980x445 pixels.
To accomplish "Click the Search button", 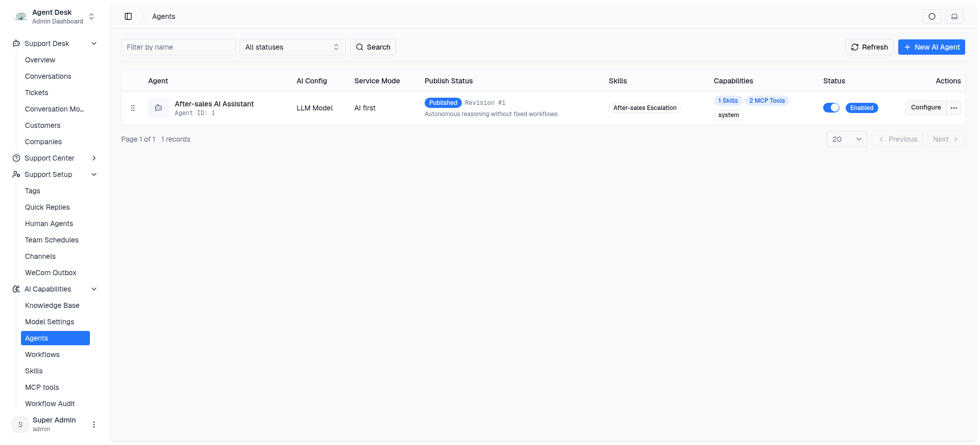I will (x=373, y=47).
